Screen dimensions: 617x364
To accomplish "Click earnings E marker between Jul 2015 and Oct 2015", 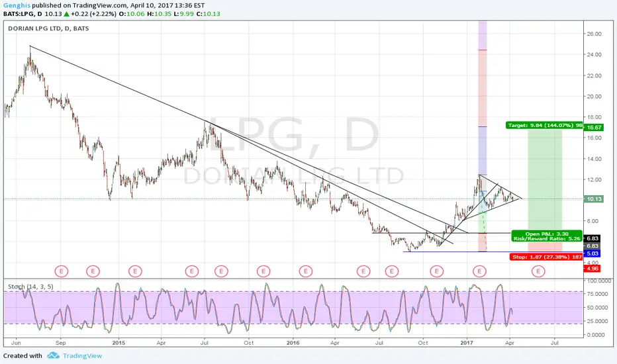I will click(221, 271).
